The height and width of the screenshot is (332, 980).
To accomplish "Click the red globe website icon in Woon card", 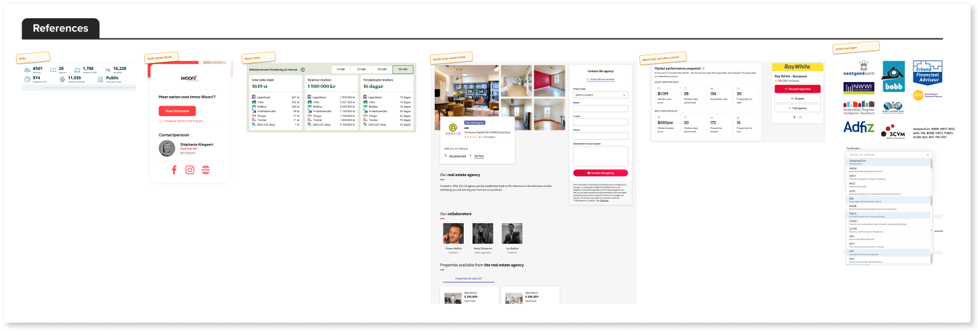I will [206, 170].
